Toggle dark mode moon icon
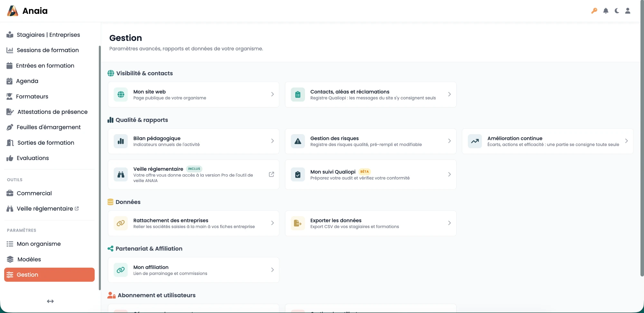644x313 pixels. 617,11
